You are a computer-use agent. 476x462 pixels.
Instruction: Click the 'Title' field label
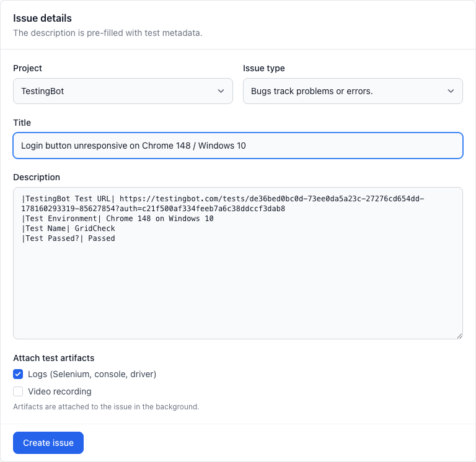coord(22,123)
